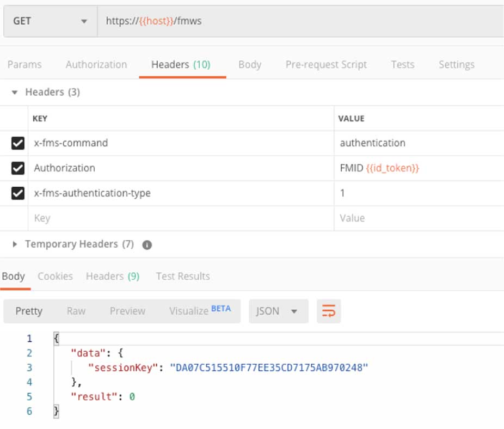Open the GET method dropdown
This screenshot has width=504, height=429.
[x=51, y=21]
